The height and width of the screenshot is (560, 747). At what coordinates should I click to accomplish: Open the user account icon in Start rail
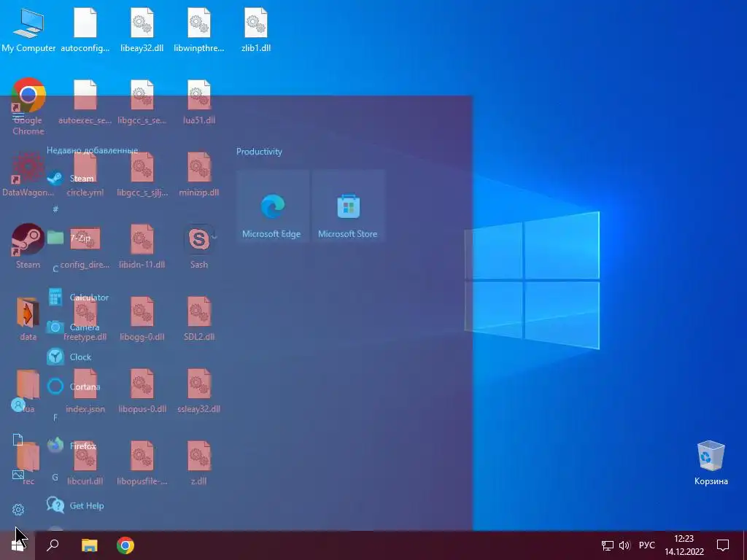(x=18, y=405)
